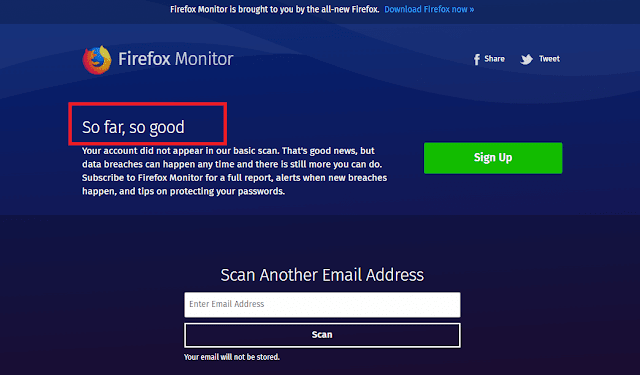The height and width of the screenshot is (375, 640).
Task: Click the Tweet text link
Action: click(x=549, y=59)
